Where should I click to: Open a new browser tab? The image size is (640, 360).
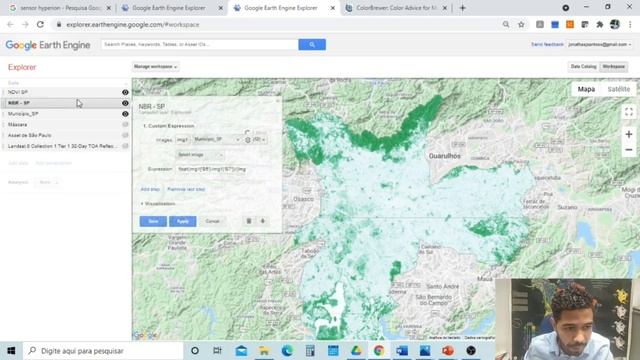coord(462,8)
